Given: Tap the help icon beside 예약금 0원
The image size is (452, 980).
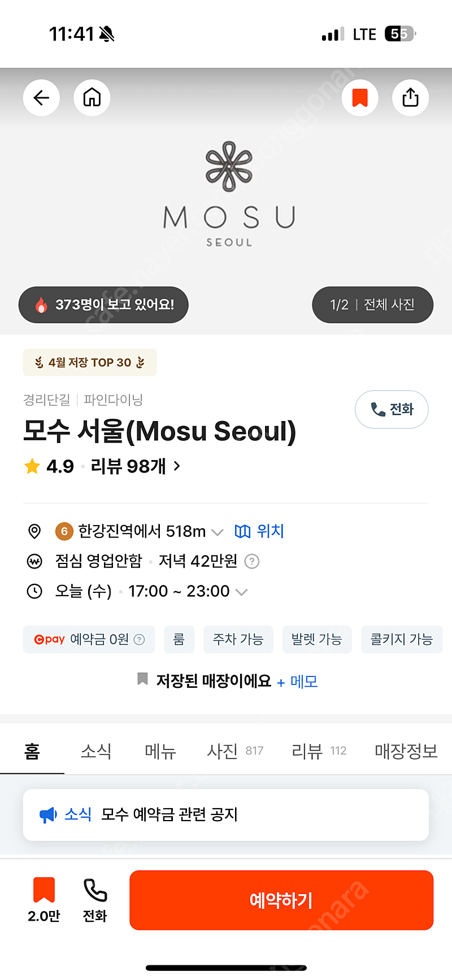Looking at the screenshot, I should [x=139, y=639].
